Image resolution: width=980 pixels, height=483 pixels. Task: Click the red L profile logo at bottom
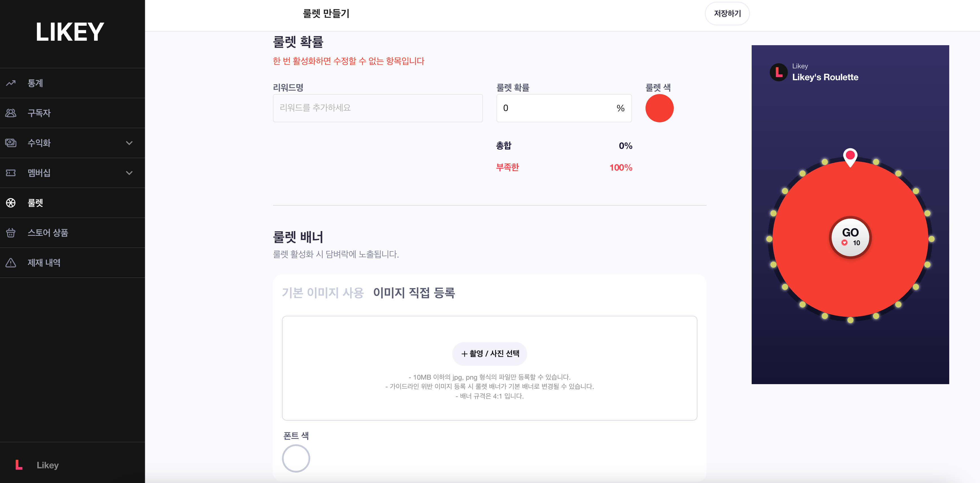(x=19, y=465)
